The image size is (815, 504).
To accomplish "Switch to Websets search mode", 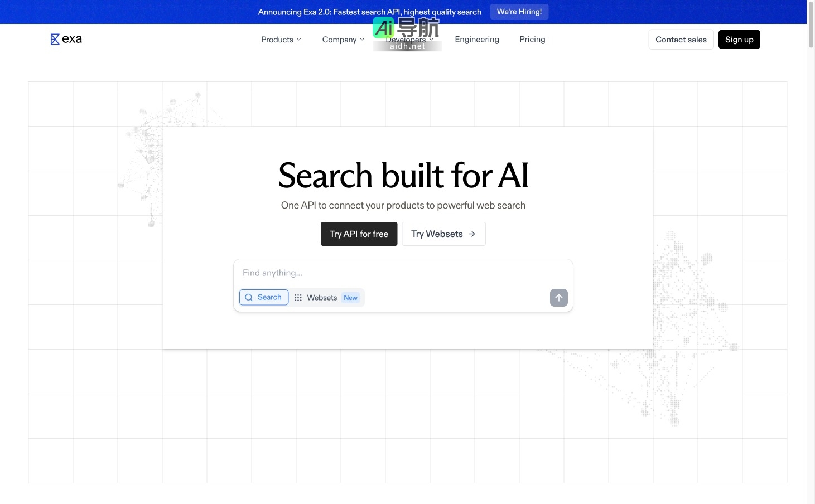I will tap(322, 298).
